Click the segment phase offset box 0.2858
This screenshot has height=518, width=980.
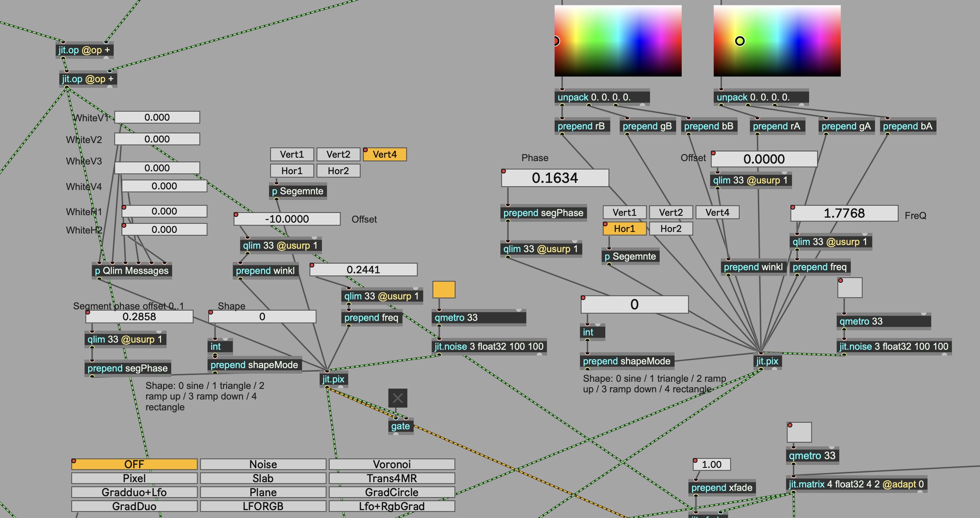click(x=139, y=316)
